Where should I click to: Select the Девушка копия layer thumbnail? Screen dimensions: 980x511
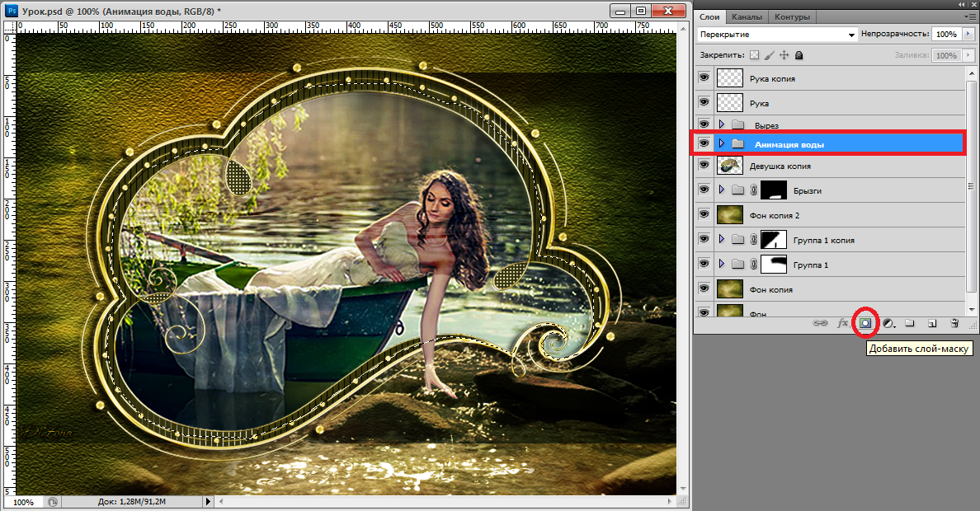tap(729, 166)
